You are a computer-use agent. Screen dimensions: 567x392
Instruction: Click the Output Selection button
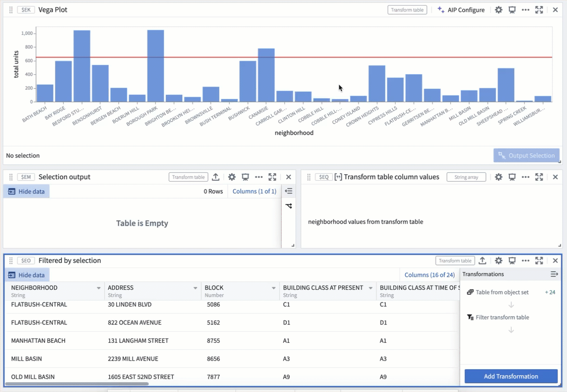(x=527, y=156)
